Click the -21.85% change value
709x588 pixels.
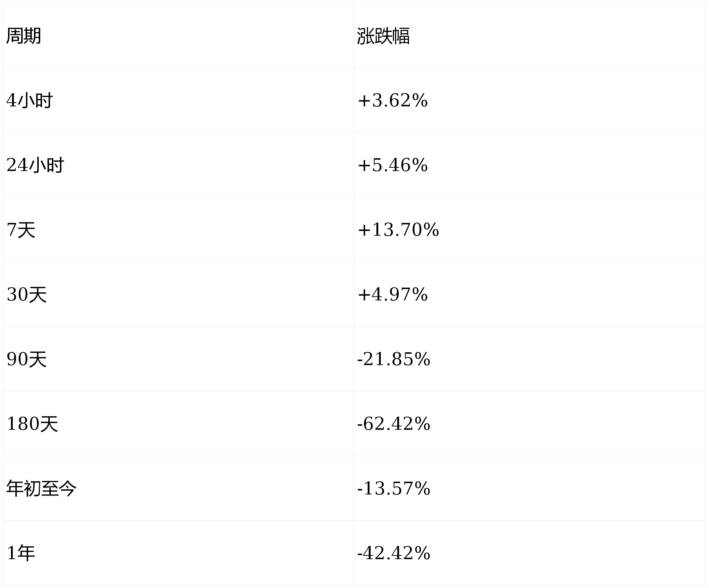tap(394, 359)
